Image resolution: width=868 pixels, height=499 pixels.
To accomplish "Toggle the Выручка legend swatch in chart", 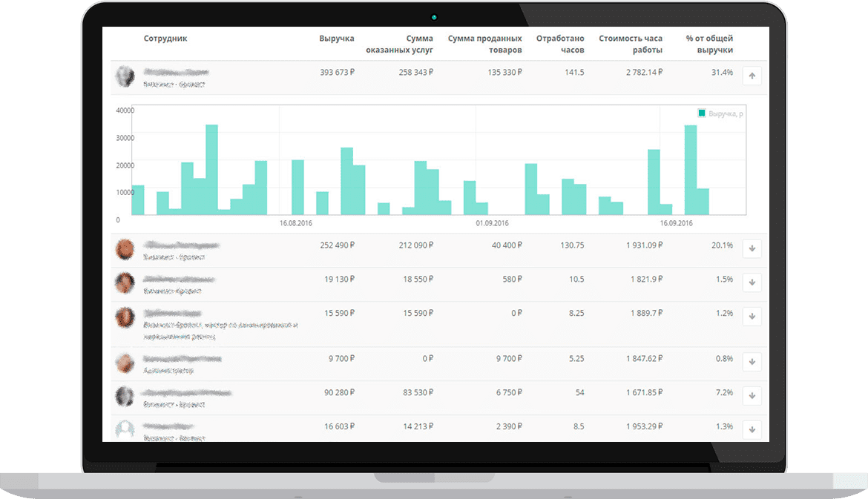I will 701,113.
